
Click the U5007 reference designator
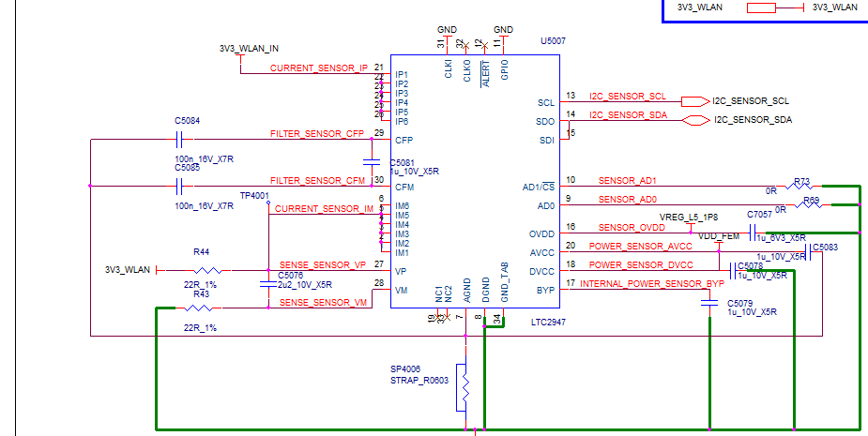[x=553, y=41]
